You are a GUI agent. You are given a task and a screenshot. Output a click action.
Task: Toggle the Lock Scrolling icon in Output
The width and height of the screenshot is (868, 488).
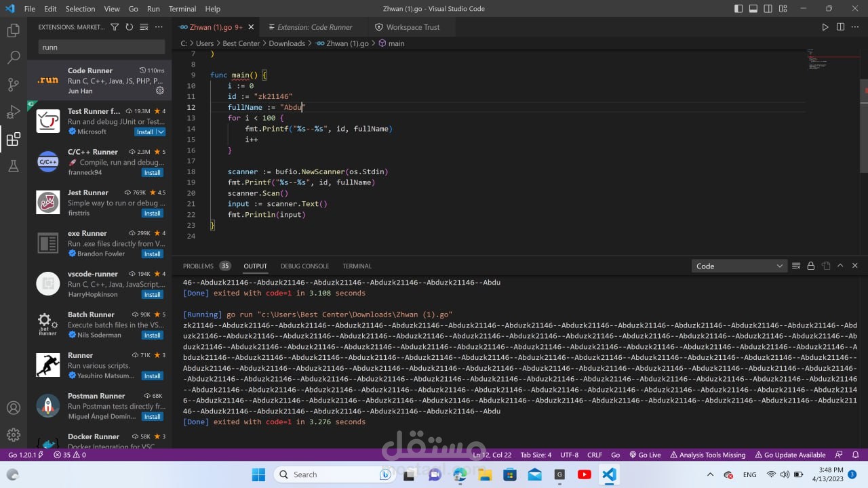pyautogui.click(x=810, y=266)
